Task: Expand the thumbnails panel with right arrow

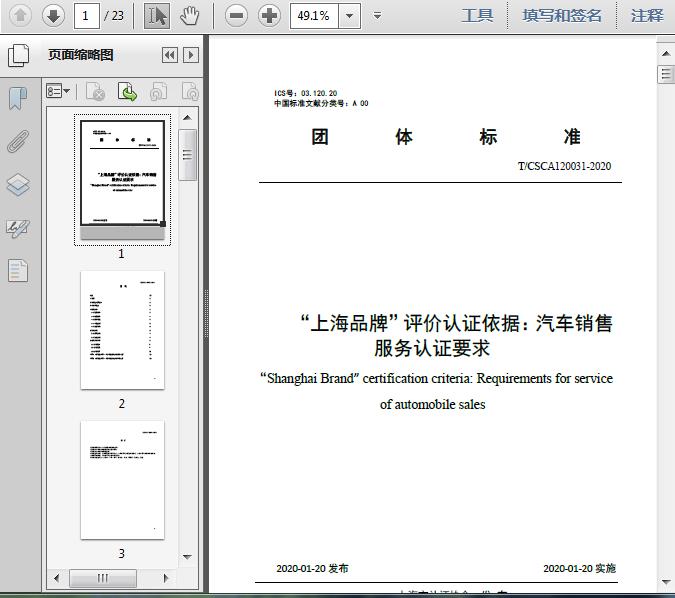Action: pos(191,55)
